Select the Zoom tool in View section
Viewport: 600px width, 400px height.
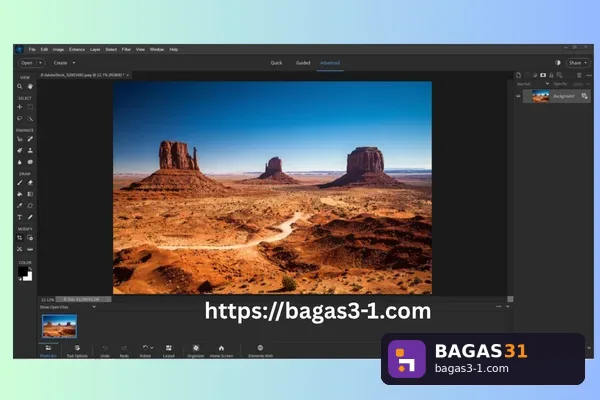pos(20,87)
